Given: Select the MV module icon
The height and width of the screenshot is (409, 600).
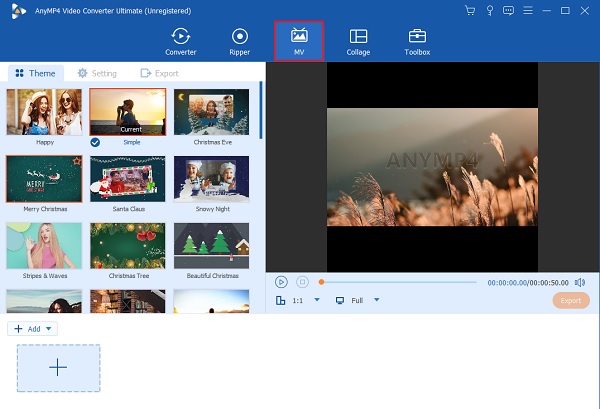Looking at the screenshot, I should [299, 36].
